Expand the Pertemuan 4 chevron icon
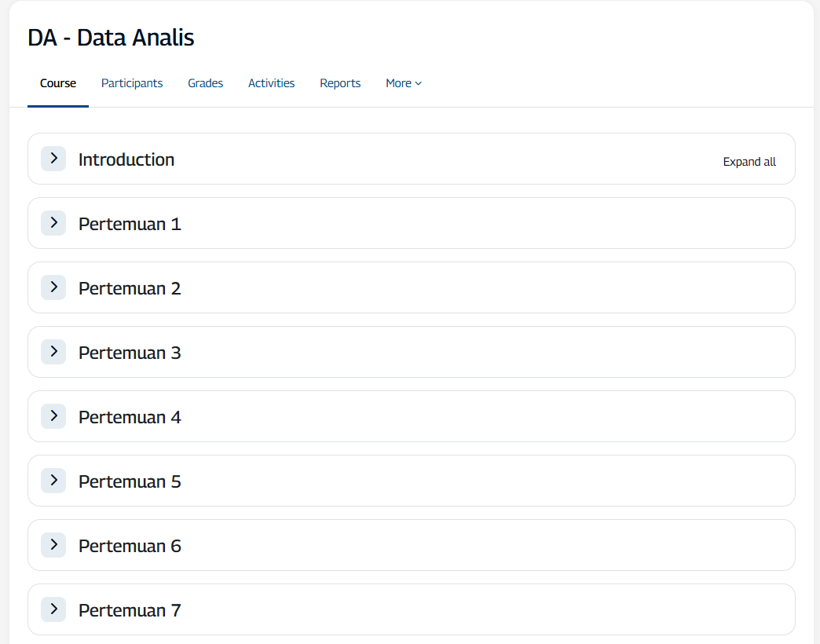The image size is (820, 644). (x=53, y=416)
